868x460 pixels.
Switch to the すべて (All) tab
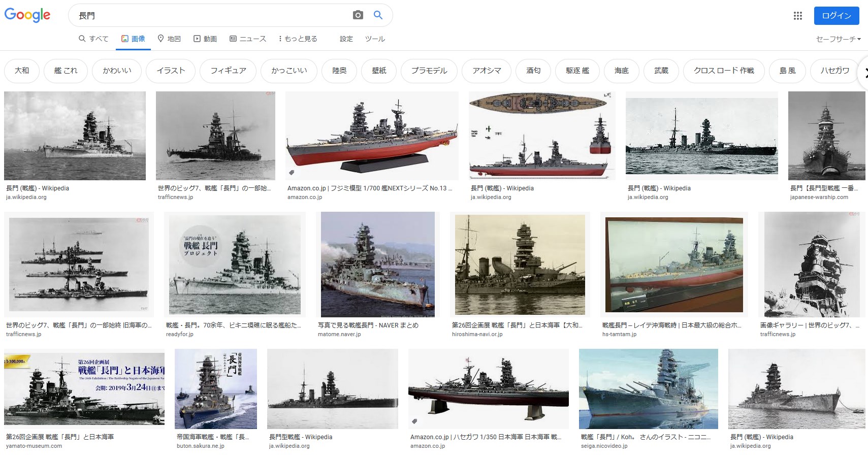pos(93,39)
